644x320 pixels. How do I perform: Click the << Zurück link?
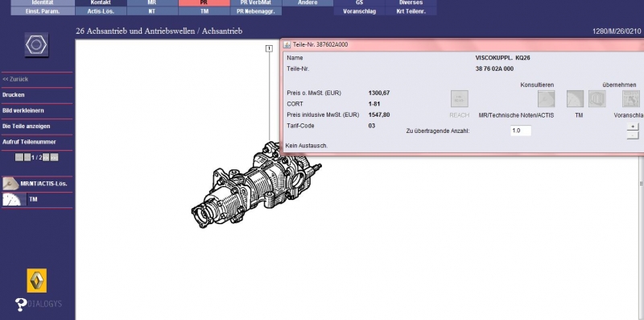(15, 79)
